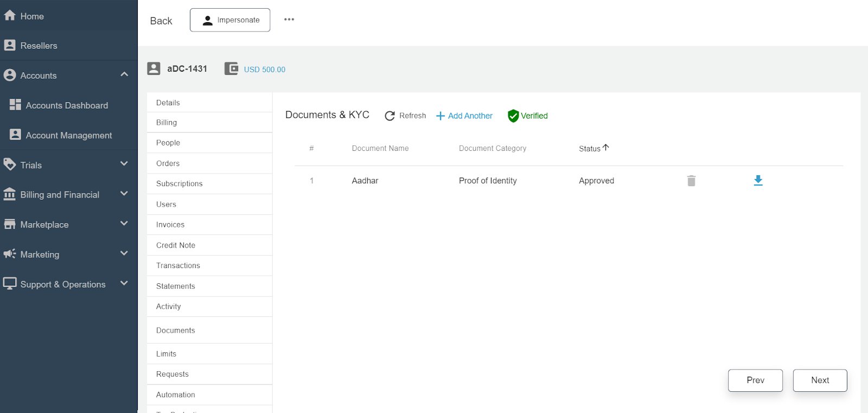Screen dimensions: 868x413
Task: Open the Subscriptions tab
Action: click(x=209, y=184)
